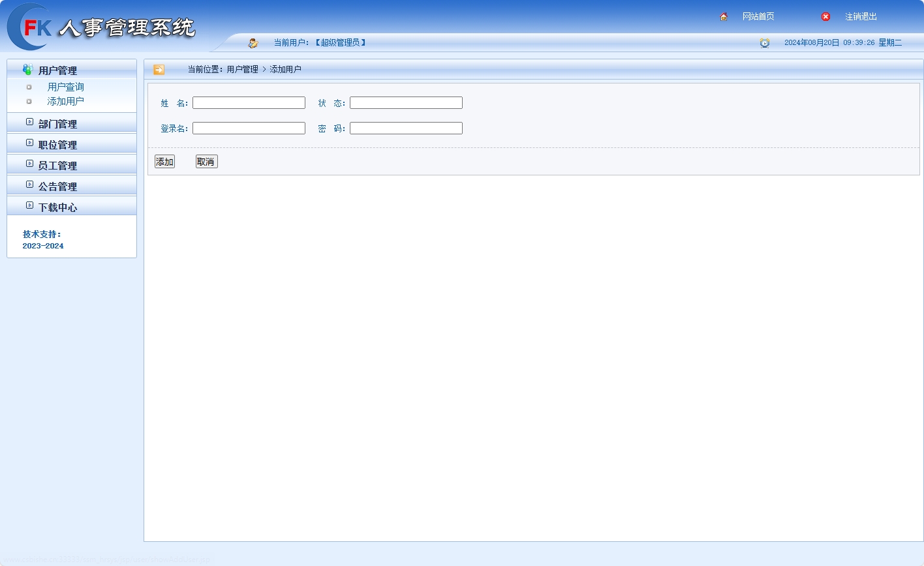Click the current user avatar icon
Screen dimensions: 924x566
coord(253,43)
